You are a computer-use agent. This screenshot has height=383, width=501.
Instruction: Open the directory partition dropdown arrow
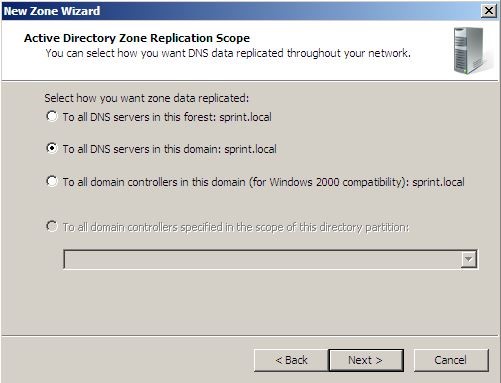468,259
